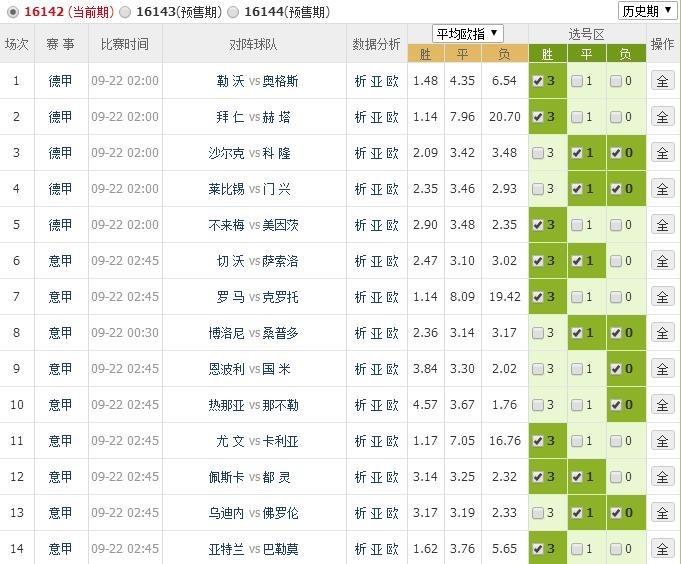Select the 16143 presale period radio button
The height and width of the screenshot is (564, 681).
point(124,12)
